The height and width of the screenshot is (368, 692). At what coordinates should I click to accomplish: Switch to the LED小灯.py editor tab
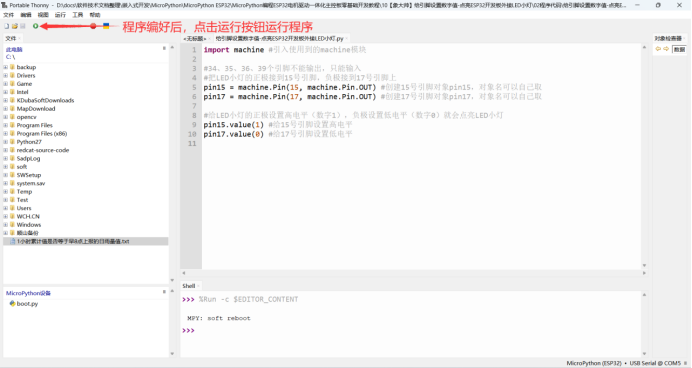[x=279, y=39]
